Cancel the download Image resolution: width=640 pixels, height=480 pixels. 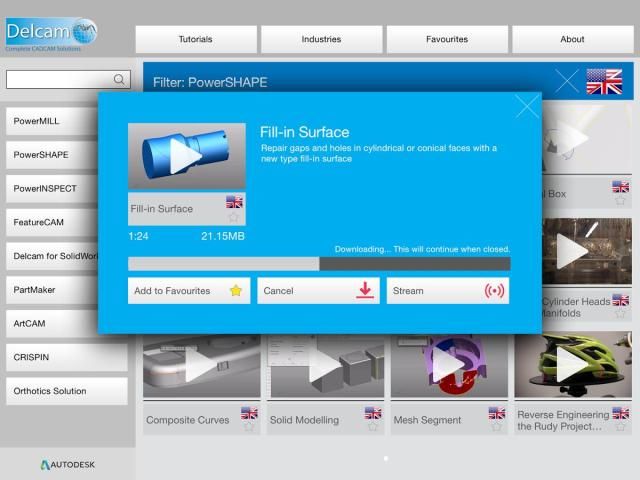[x=318, y=291]
